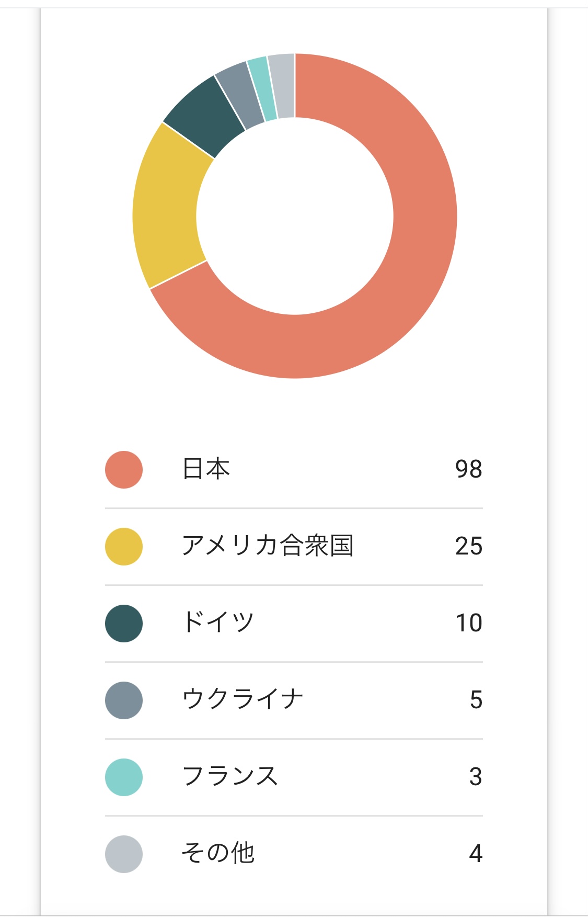Select the 日本 legend label
This screenshot has width=588, height=917.
point(206,469)
